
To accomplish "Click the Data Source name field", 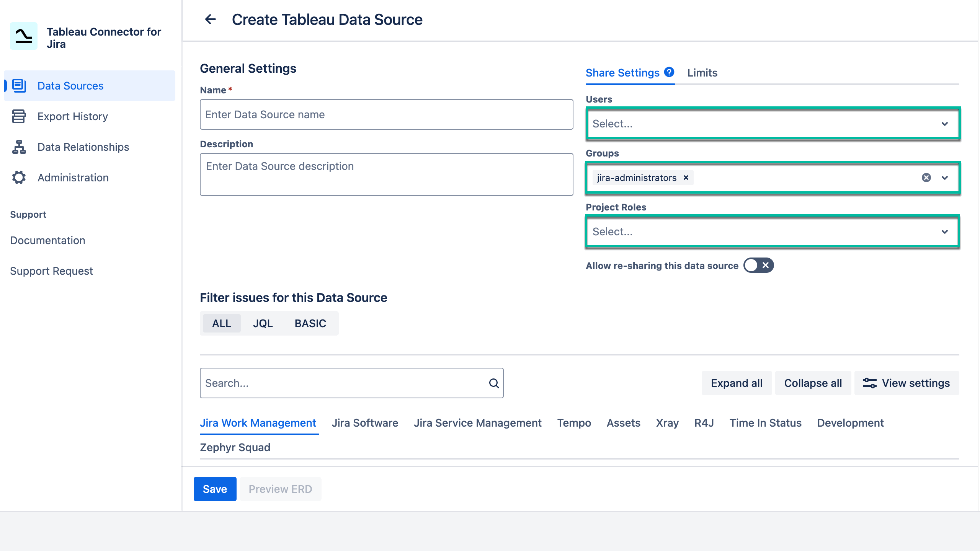I will point(386,114).
